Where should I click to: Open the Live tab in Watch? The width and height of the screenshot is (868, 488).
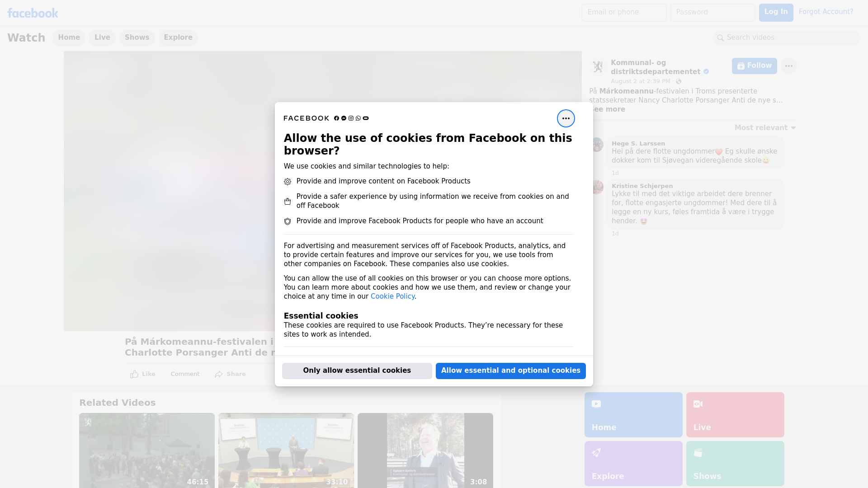coord(102,38)
